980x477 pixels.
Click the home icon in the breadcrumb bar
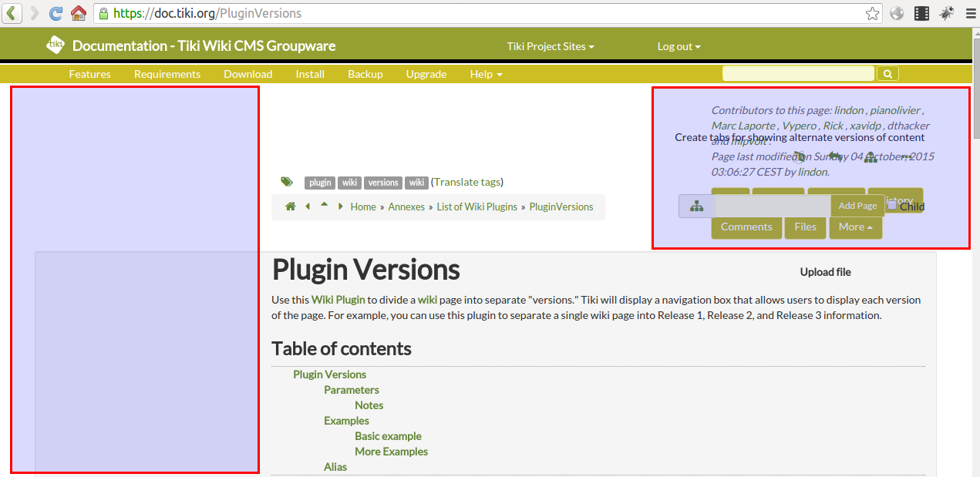click(291, 207)
